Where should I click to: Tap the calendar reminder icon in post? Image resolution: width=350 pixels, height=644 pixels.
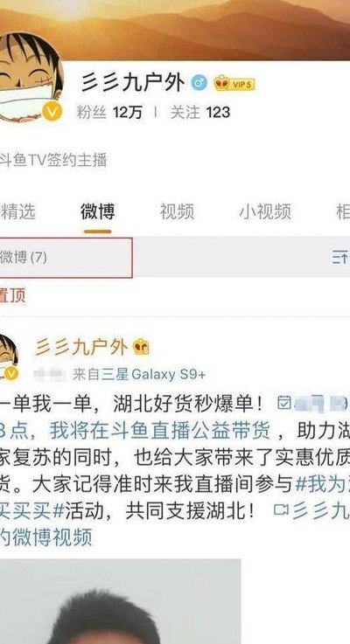coord(284,403)
